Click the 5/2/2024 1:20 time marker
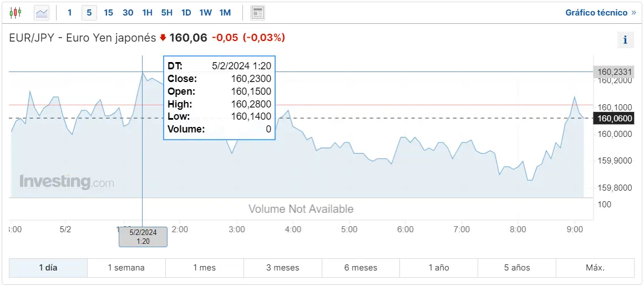 (x=143, y=237)
